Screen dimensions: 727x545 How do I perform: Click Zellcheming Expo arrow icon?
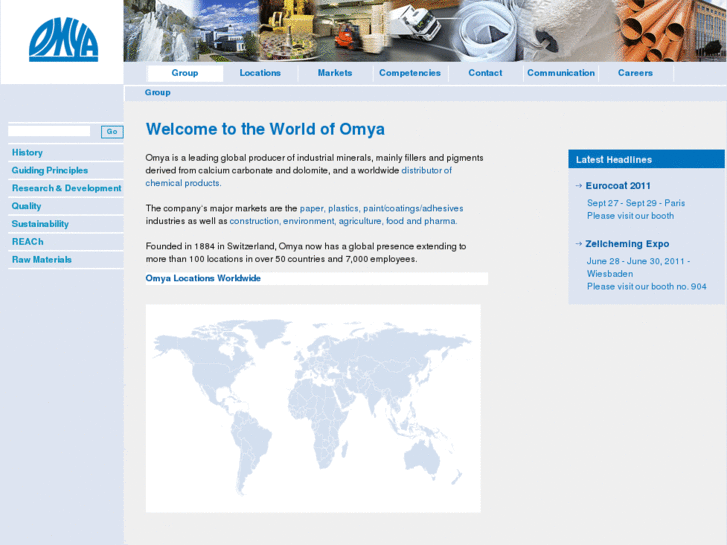[579, 244]
